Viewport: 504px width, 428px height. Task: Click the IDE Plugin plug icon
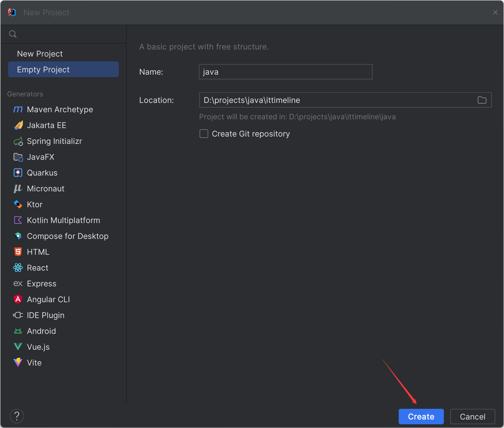18,315
